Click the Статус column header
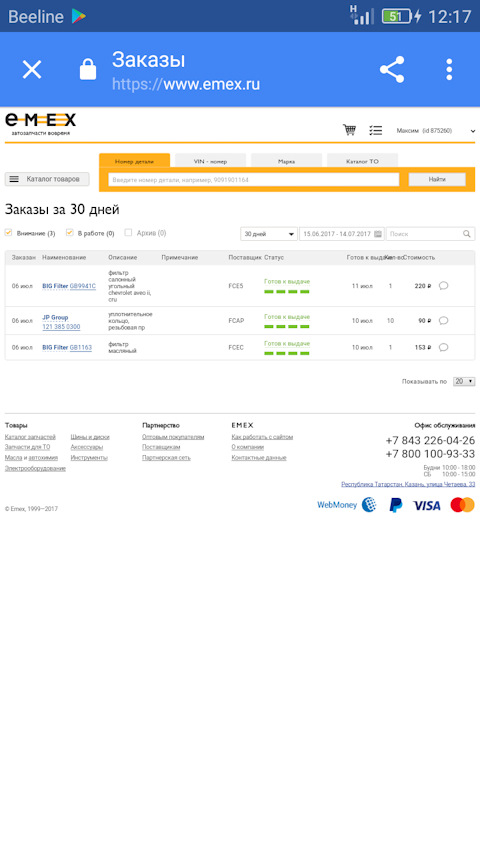Image resolution: width=480 pixels, height=854 pixels. [274, 257]
